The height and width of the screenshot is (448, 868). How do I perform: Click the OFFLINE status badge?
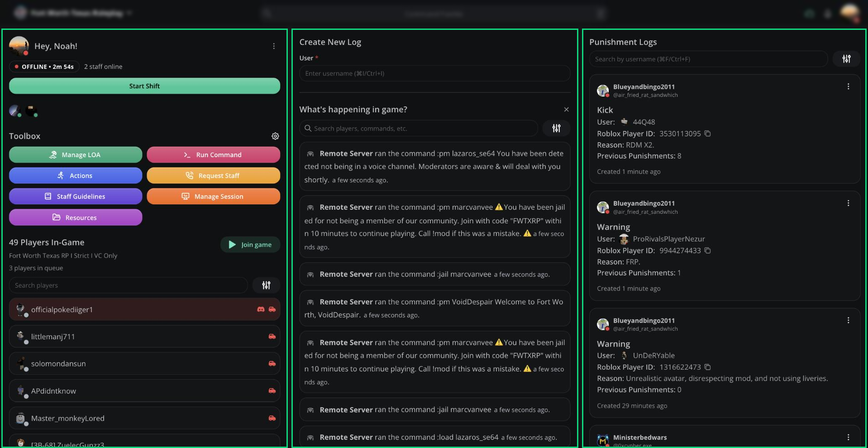44,67
